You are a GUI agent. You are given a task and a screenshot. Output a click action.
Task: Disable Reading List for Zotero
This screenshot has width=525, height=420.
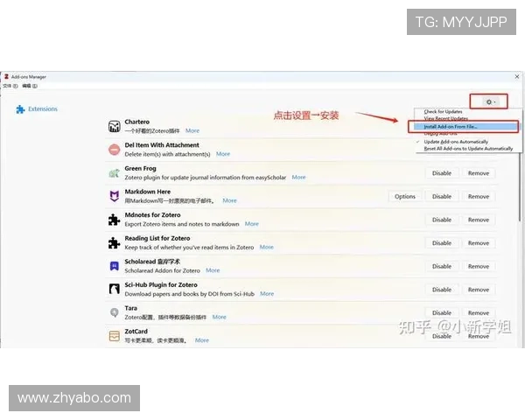(442, 243)
